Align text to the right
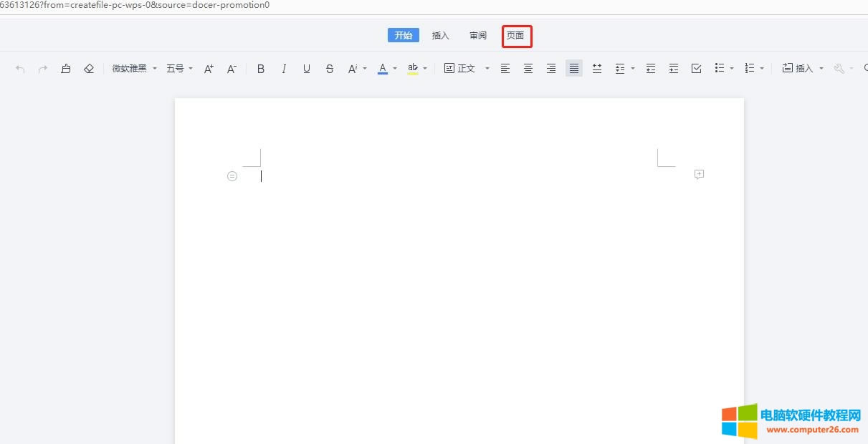The image size is (868, 444). (x=551, y=69)
